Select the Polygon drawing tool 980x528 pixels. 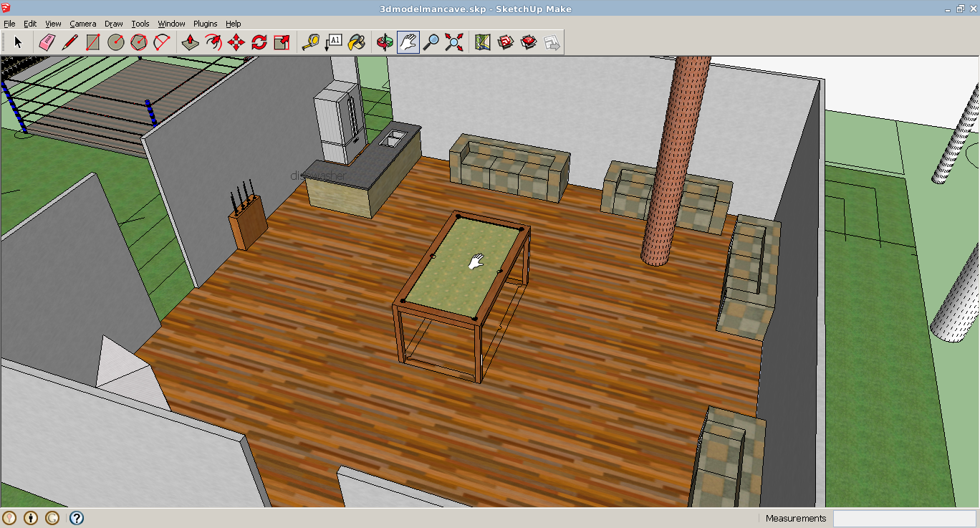(x=138, y=42)
